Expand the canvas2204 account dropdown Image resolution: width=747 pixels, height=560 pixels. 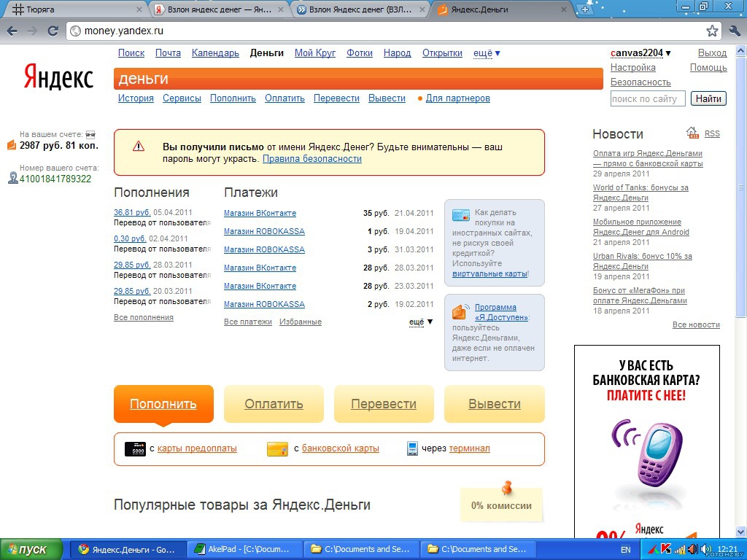click(x=640, y=52)
